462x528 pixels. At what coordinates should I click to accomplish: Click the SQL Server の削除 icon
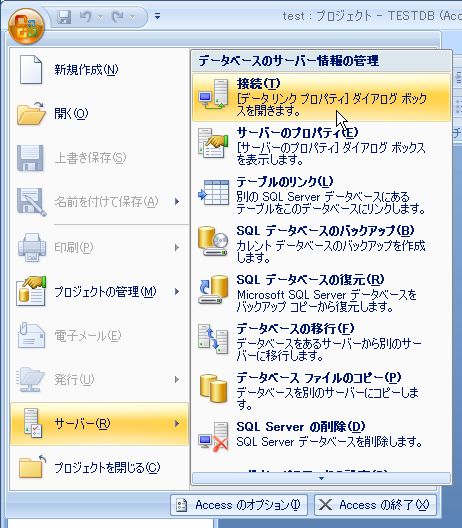pos(213,437)
